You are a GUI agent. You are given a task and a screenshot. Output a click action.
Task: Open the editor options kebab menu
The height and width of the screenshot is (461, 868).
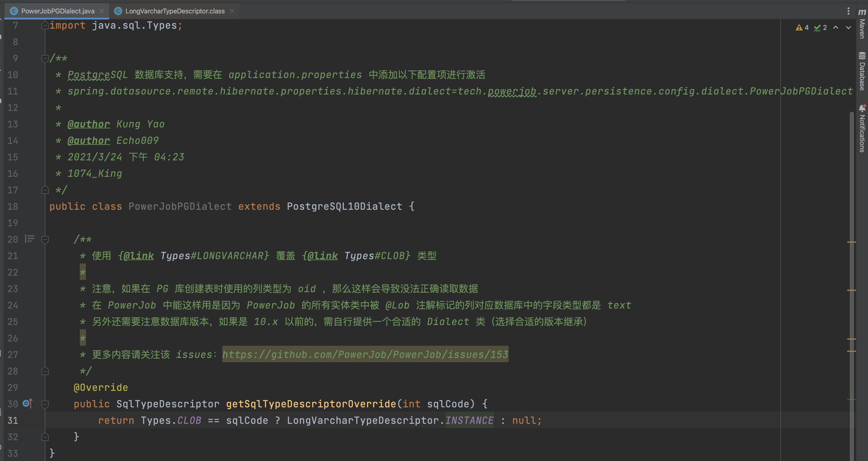coord(849,11)
